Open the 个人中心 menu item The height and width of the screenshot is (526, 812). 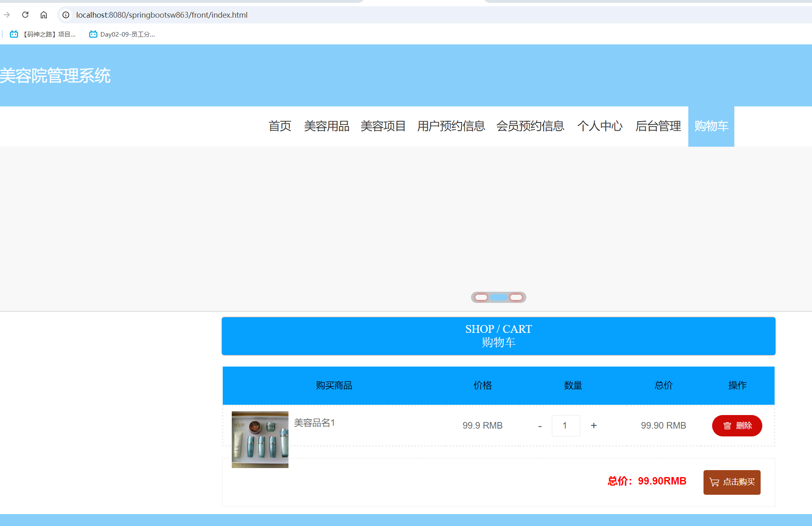600,126
